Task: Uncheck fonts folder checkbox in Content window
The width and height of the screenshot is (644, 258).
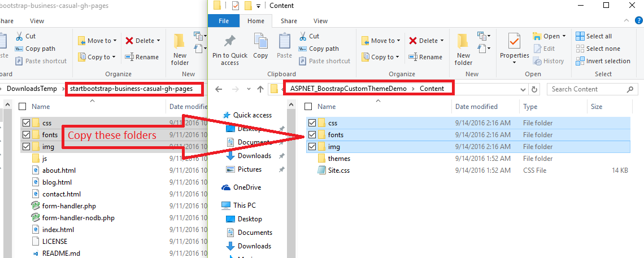Action: [x=312, y=134]
